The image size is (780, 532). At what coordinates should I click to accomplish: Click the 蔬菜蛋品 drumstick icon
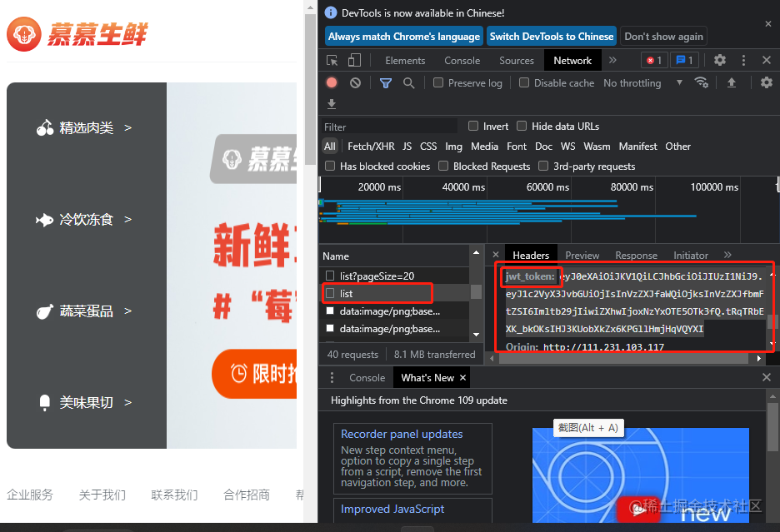pyautogui.click(x=45, y=311)
